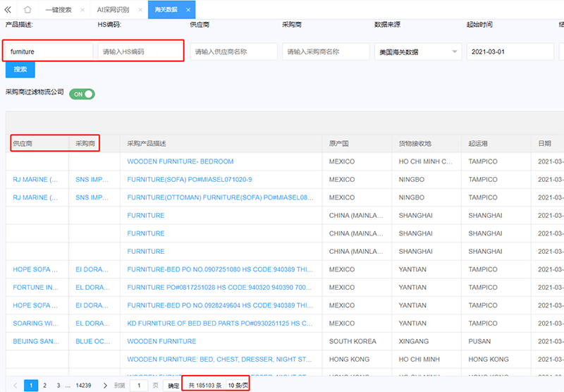
Task: Open the 美国海关数据 data source dropdown
Action: tap(417, 52)
